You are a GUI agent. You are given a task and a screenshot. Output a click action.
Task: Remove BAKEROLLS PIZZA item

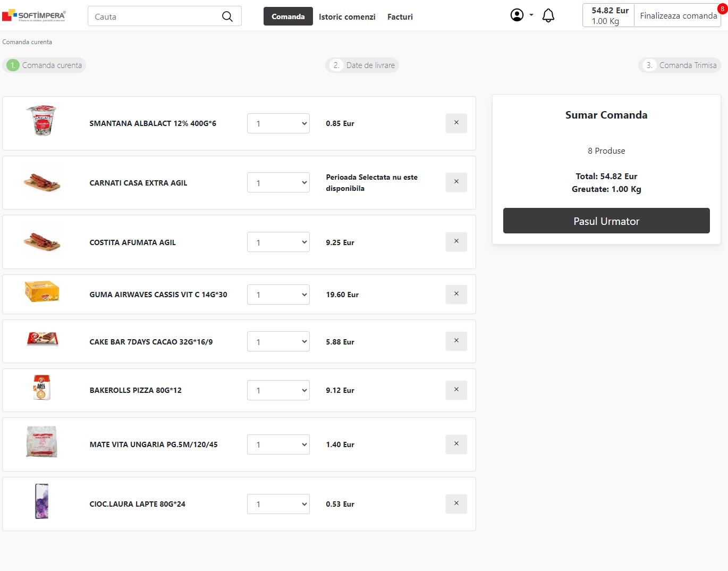click(x=456, y=390)
